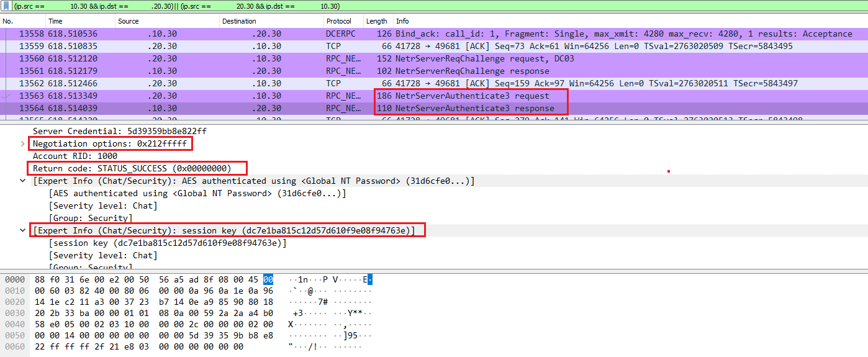Click hex offset 0060 row bytes
The height and width of the screenshot is (357, 868).
pyautogui.click(x=139, y=346)
